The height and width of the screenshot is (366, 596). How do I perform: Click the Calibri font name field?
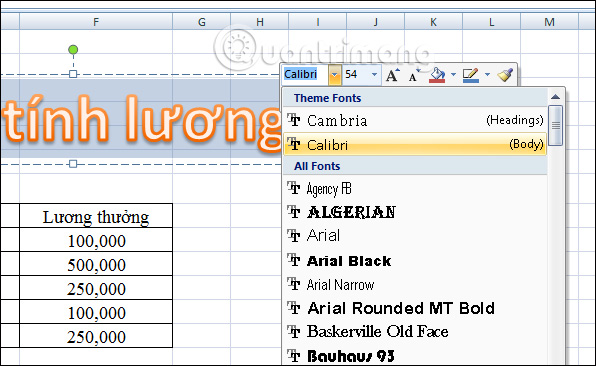[x=306, y=74]
